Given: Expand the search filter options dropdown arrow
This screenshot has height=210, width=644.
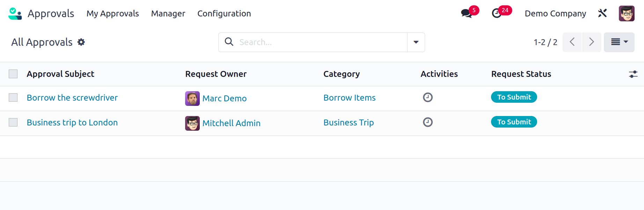Looking at the screenshot, I should [x=416, y=42].
